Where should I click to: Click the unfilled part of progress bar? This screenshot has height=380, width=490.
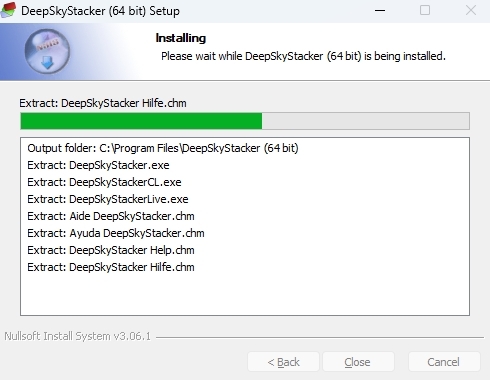(366, 121)
